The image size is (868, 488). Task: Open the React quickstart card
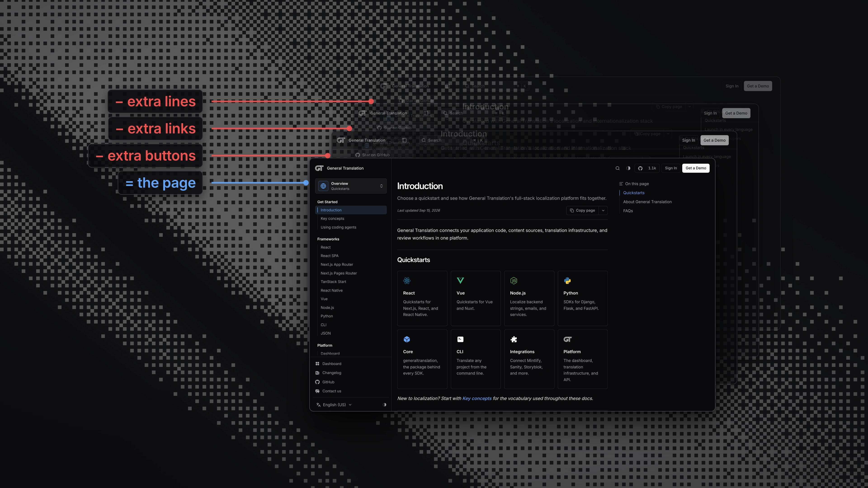[422, 298]
